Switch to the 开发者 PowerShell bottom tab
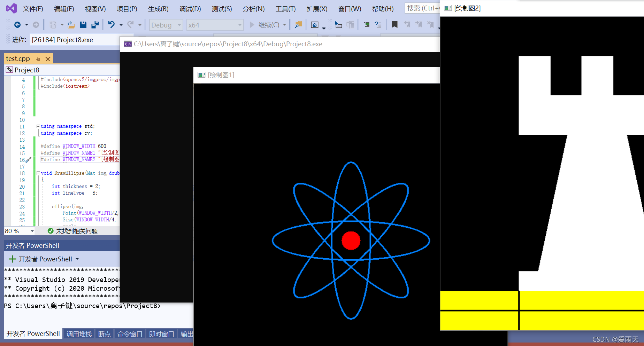Image resolution: width=644 pixels, height=346 pixels. tap(33, 333)
